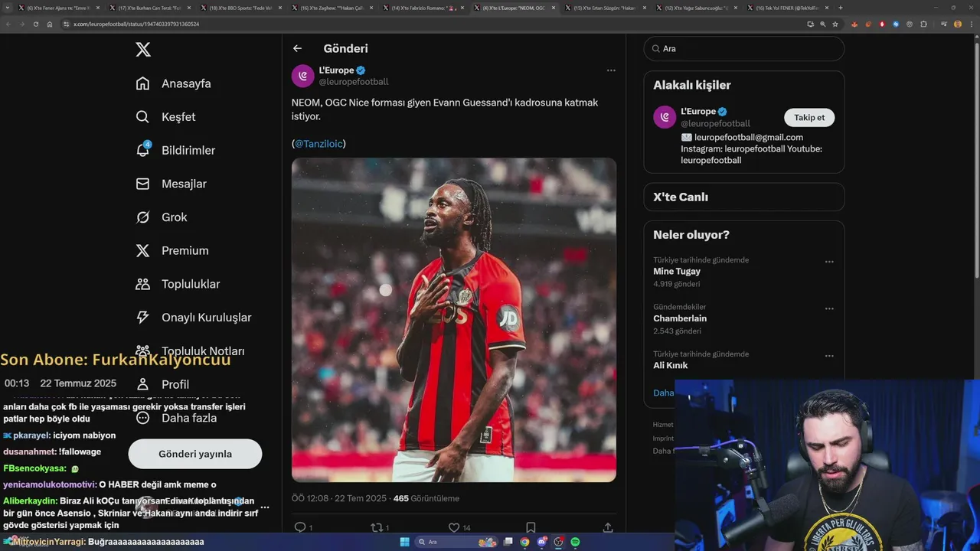Image resolution: width=980 pixels, height=551 pixels.
Task: Click Gönderi yayınla button
Action: [195, 454]
